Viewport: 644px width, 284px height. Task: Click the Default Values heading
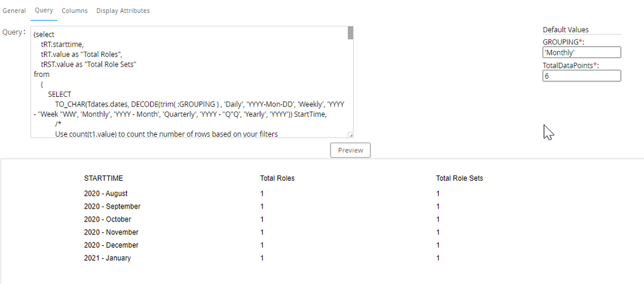pyautogui.click(x=565, y=30)
